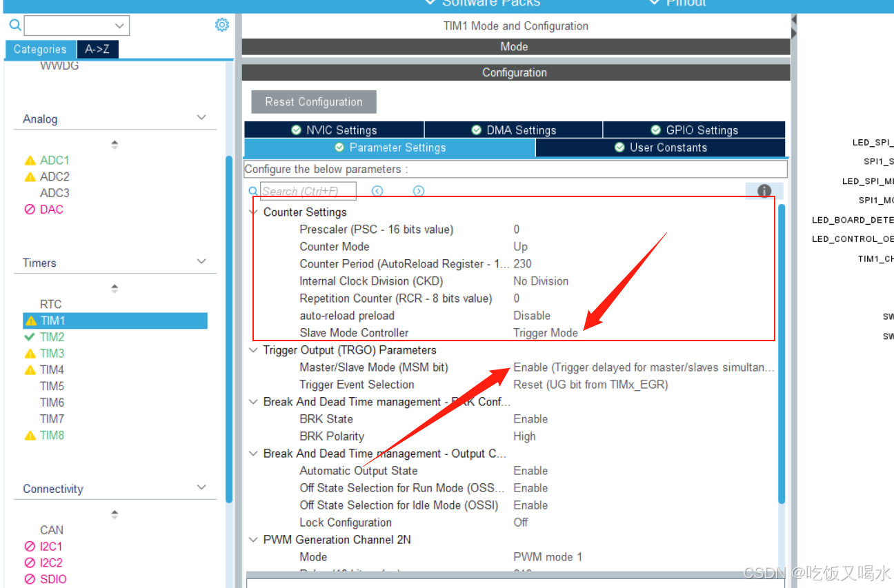Change Trigger Event Selection Reset value
The height and width of the screenshot is (588, 894).
(x=590, y=385)
